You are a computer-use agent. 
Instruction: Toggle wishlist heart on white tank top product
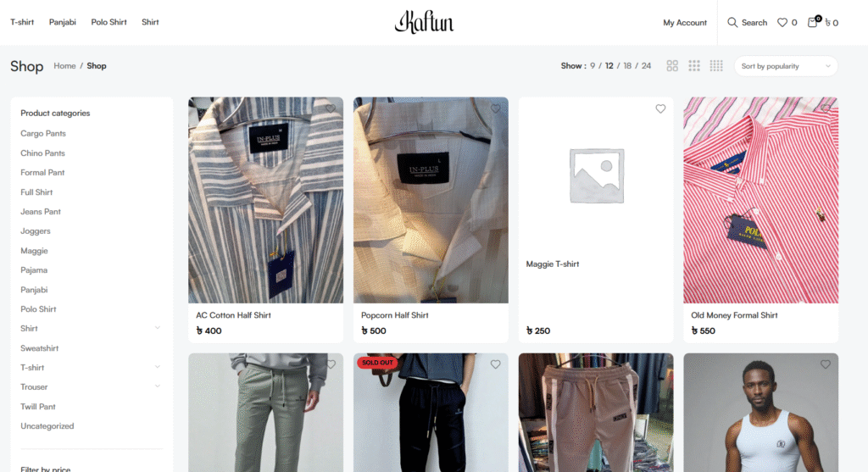pos(826,364)
